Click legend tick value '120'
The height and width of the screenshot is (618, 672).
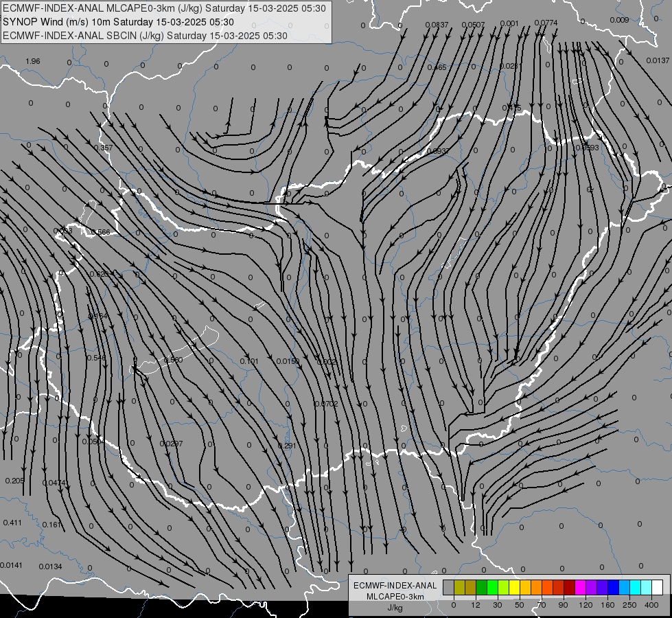click(x=586, y=605)
